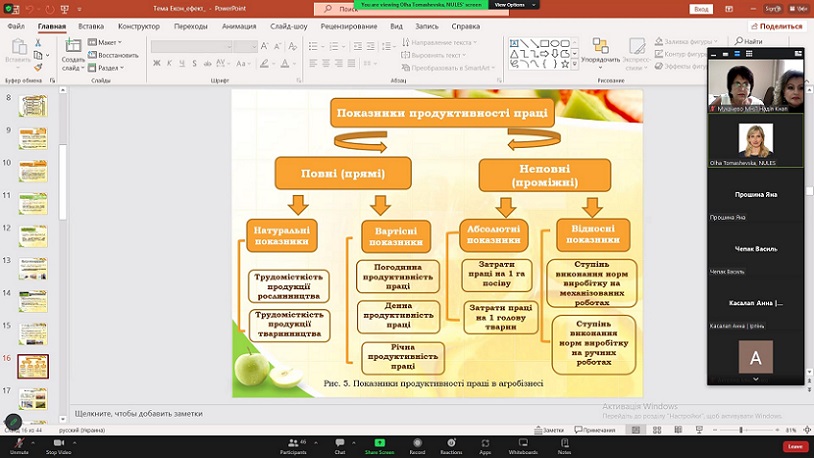Click the Вход sign-in button
Image resolution: width=814 pixels, height=458 pixels.
[701, 9]
